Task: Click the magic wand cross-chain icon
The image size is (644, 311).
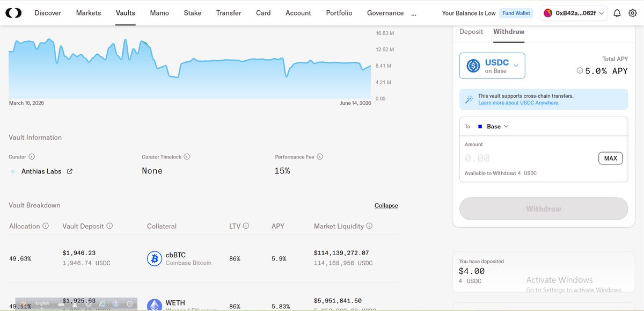Action: pyautogui.click(x=469, y=99)
